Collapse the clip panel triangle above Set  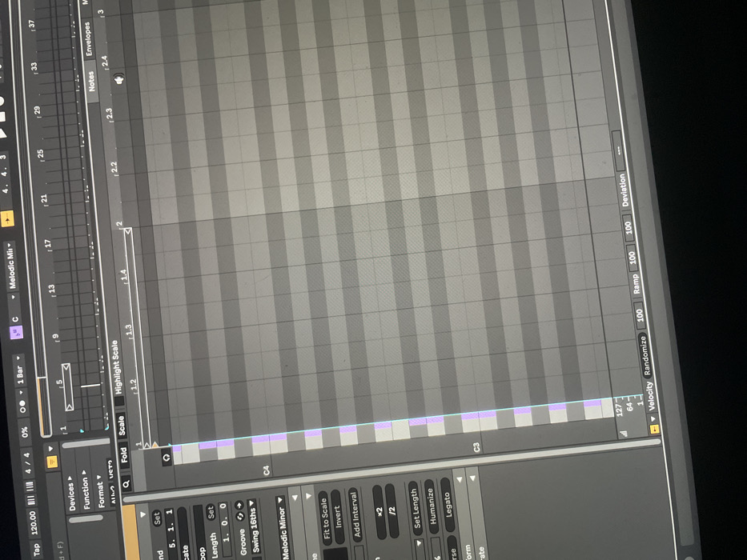(143, 514)
